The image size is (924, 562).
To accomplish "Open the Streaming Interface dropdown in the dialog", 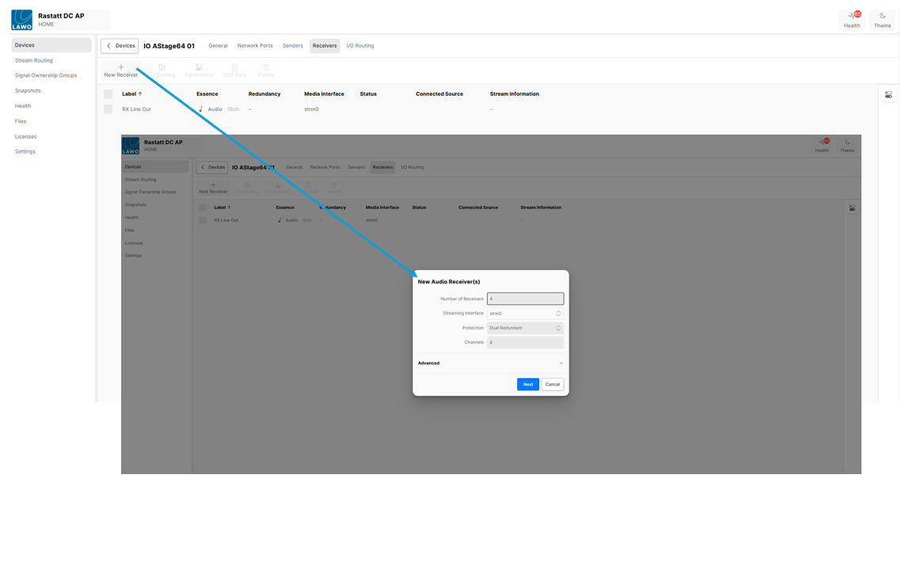I will point(525,313).
